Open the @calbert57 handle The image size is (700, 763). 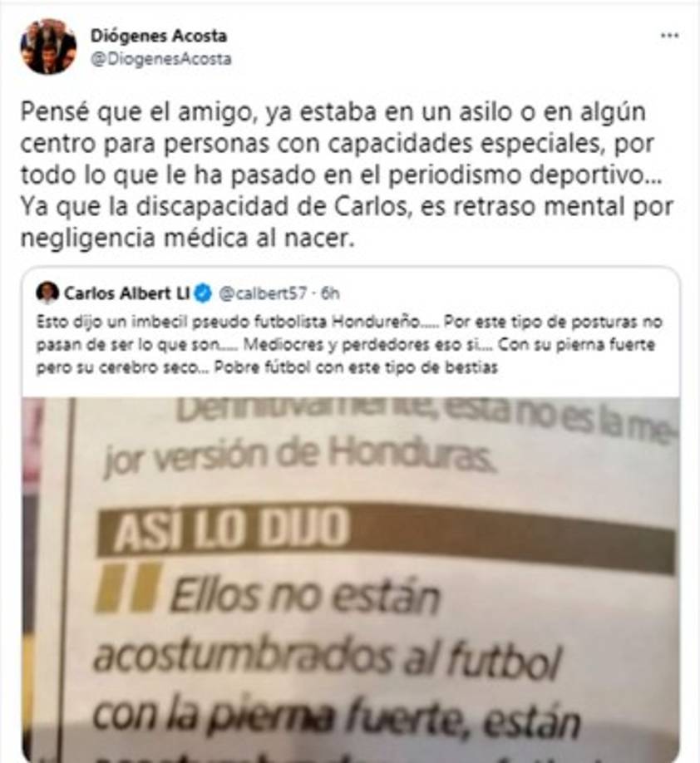tap(264, 293)
